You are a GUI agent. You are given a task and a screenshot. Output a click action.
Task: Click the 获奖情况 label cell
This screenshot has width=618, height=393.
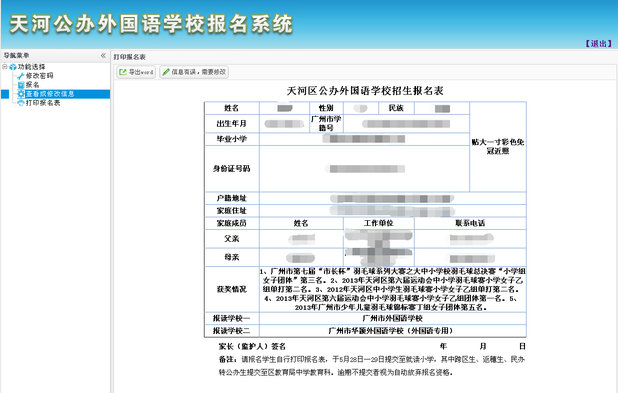pyautogui.click(x=232, y=289)
